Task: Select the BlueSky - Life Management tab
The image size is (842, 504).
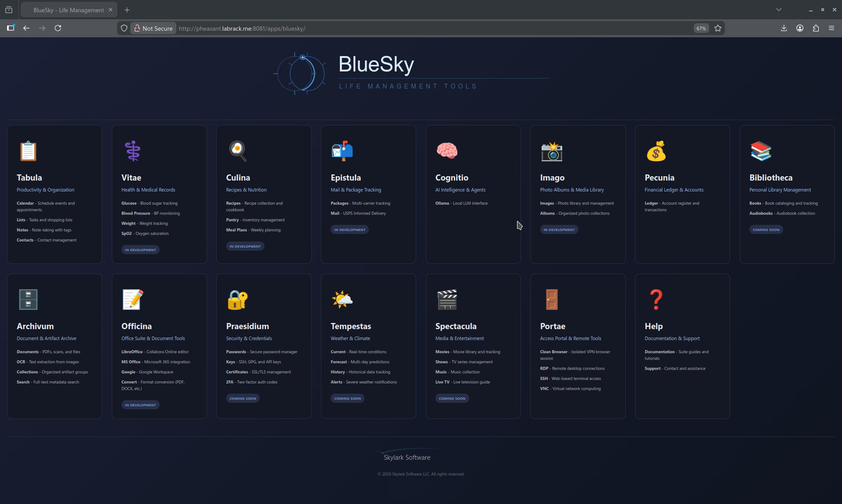Action: pyautogui.click(x=66, y=10)
